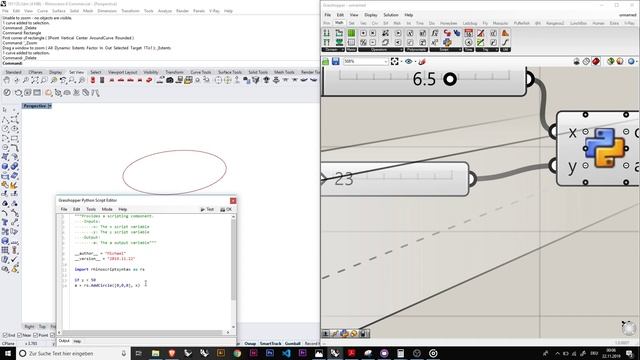This screenshot has height=360, width=640.
Task: Open the Brave browser from the taskbar
Action: coord(172,353)
